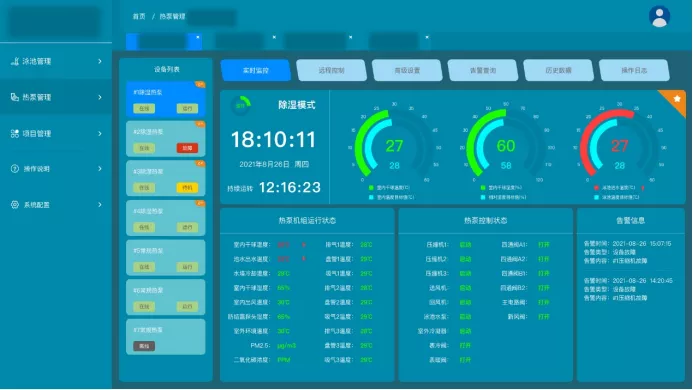Image resolution: width=693 pixels, height=390 pixels.
Task: Click the 泳池管理 swimming pool icon
Action: [15, 61]
